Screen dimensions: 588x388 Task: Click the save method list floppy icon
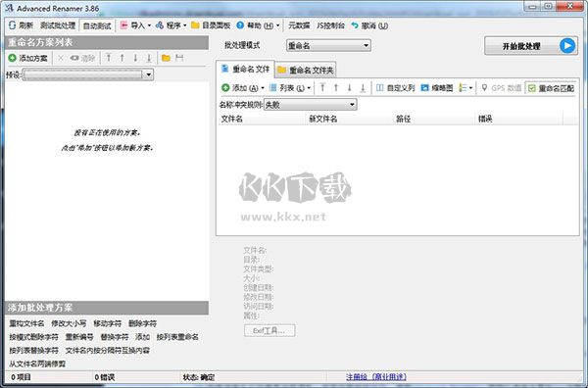[x=179, y=58]
